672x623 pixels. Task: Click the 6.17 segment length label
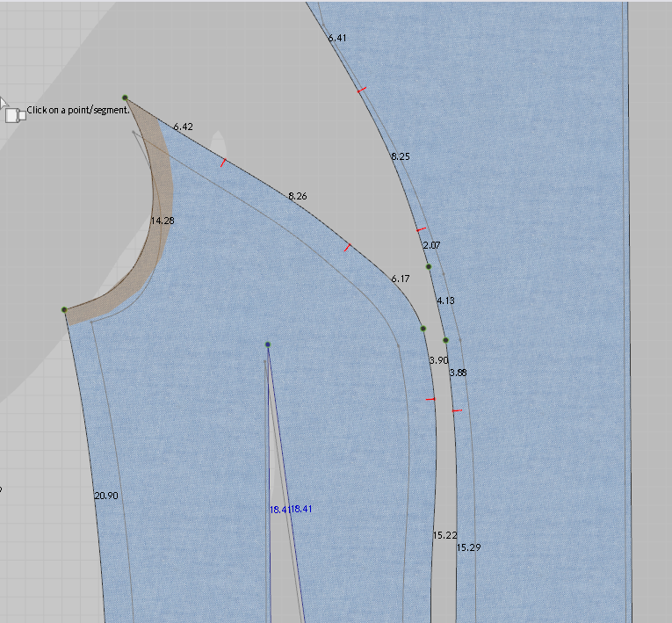[x=401, y=279]
